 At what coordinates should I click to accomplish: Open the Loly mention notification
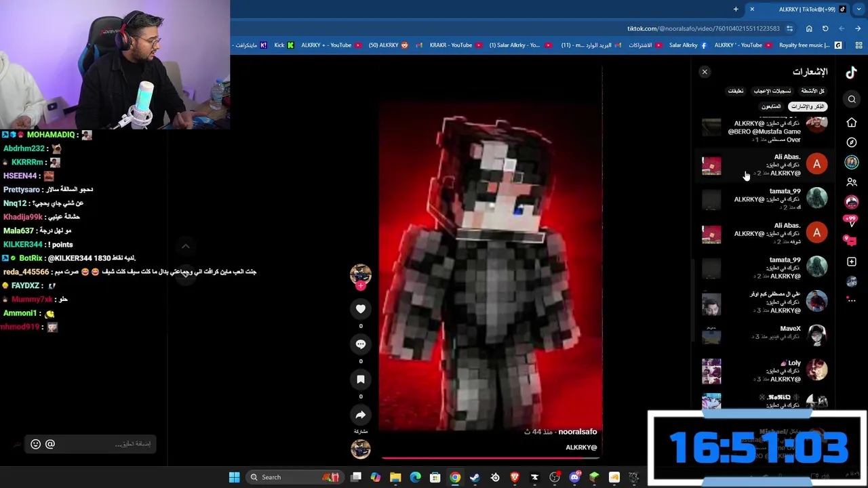pyautogui.click(x=765, y=371)
